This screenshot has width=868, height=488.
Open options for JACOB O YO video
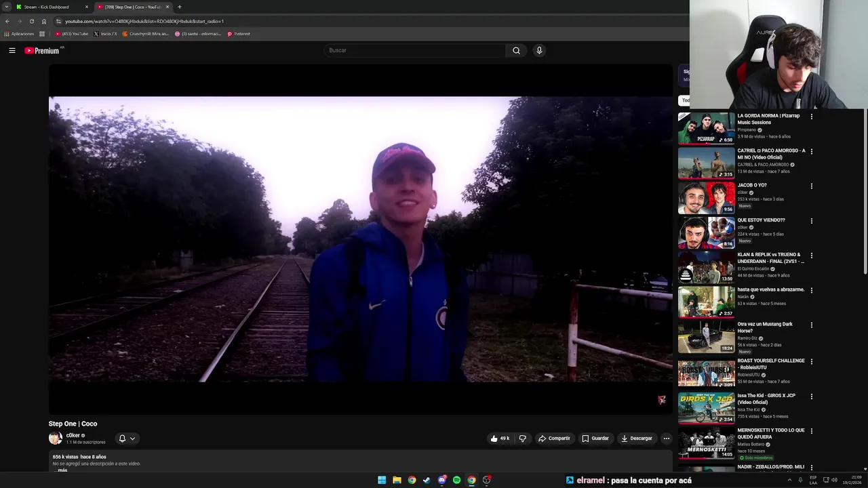[812, 186]
